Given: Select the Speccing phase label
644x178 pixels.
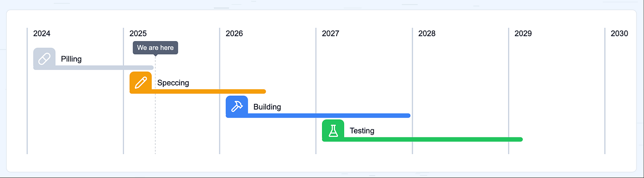Looking at the screenshot, I should (x=173, y=83).
